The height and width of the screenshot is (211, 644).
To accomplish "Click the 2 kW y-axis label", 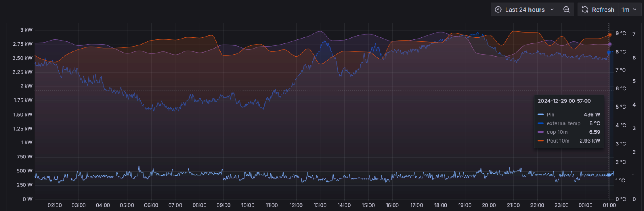I will pos(26,86).
